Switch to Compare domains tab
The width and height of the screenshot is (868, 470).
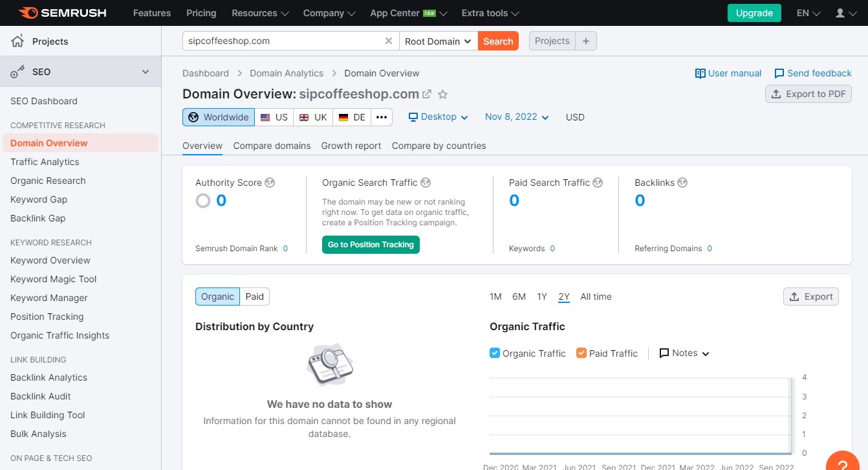272,146
